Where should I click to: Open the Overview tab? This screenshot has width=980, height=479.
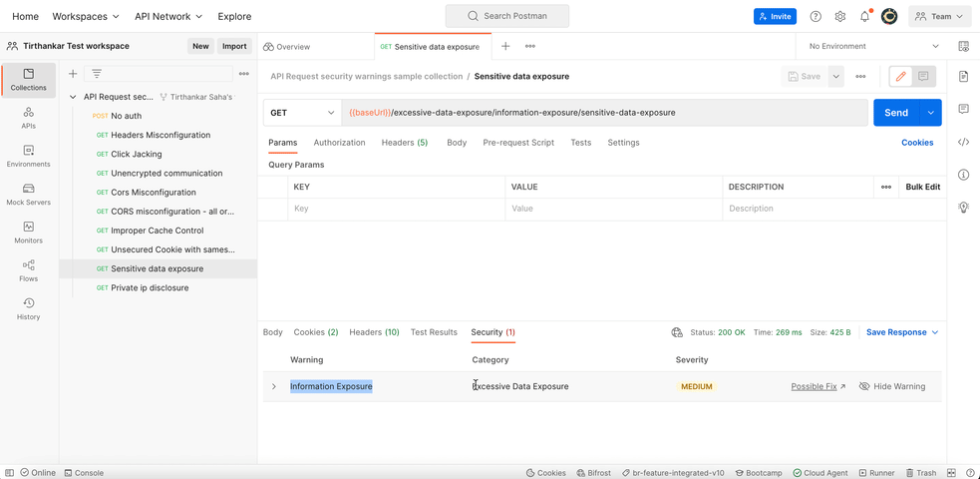click(x=287, y=46)
